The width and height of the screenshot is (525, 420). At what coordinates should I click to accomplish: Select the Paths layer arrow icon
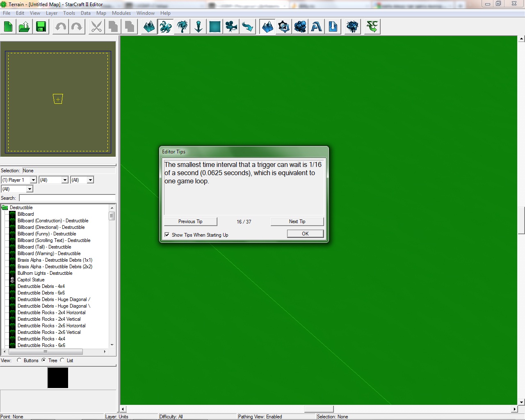248,27
